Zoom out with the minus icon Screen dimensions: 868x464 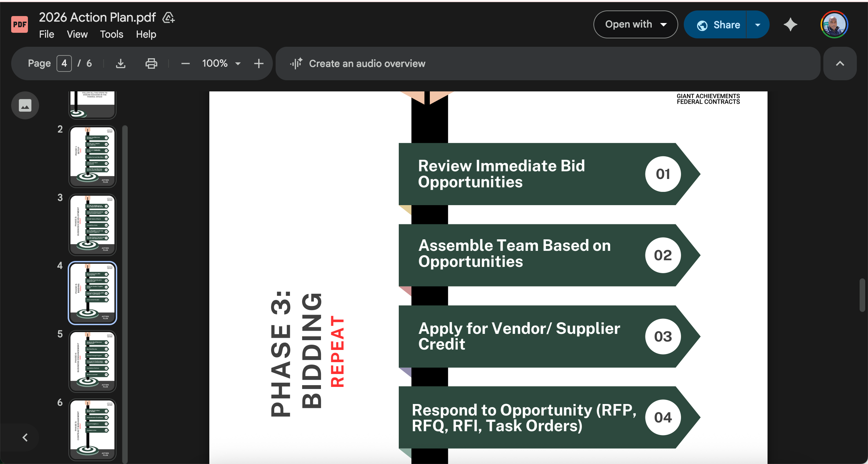(x=185, y=63)
